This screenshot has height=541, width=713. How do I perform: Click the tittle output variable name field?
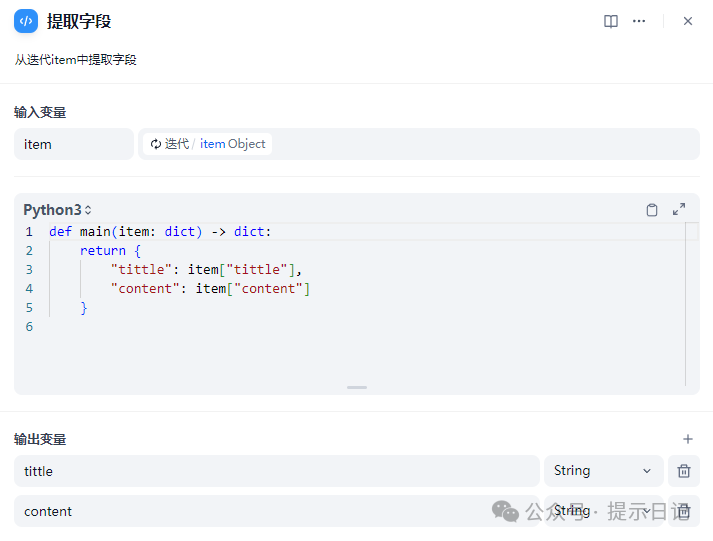click(276, 471)
